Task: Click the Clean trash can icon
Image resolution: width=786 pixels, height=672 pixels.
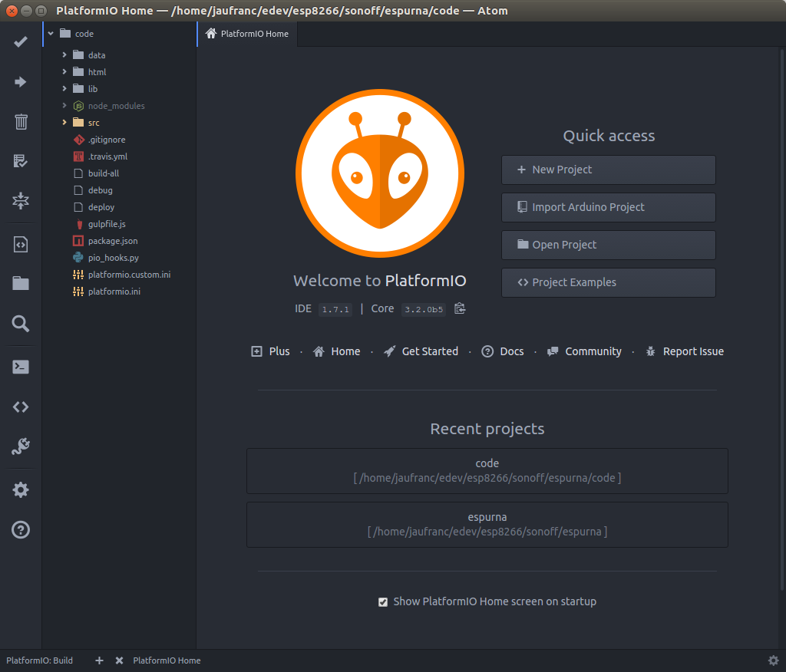Action: point(21,121)
